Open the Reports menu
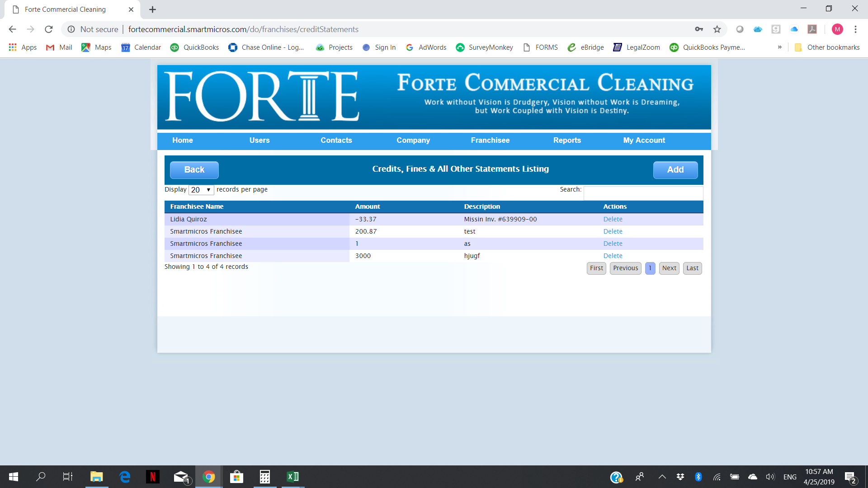Screen dimensions: 868x488 tap(567, 141)
